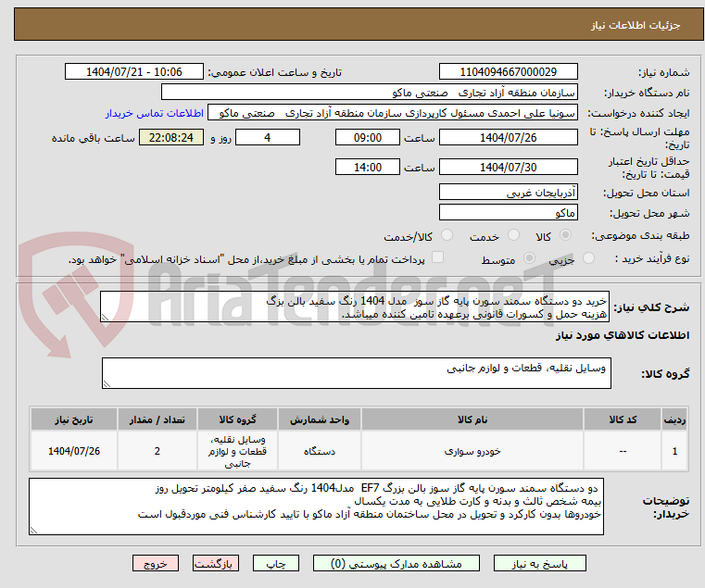Click the remaining time field 22:08:24
This screenshot has width=705, height=588.
(170, 138)
